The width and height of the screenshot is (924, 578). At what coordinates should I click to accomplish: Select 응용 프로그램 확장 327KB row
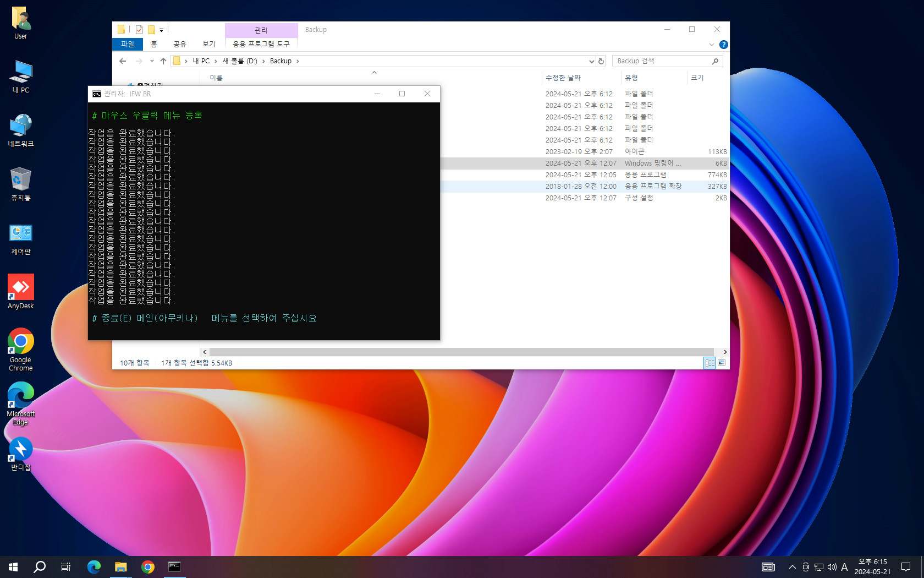click(585, 187)
